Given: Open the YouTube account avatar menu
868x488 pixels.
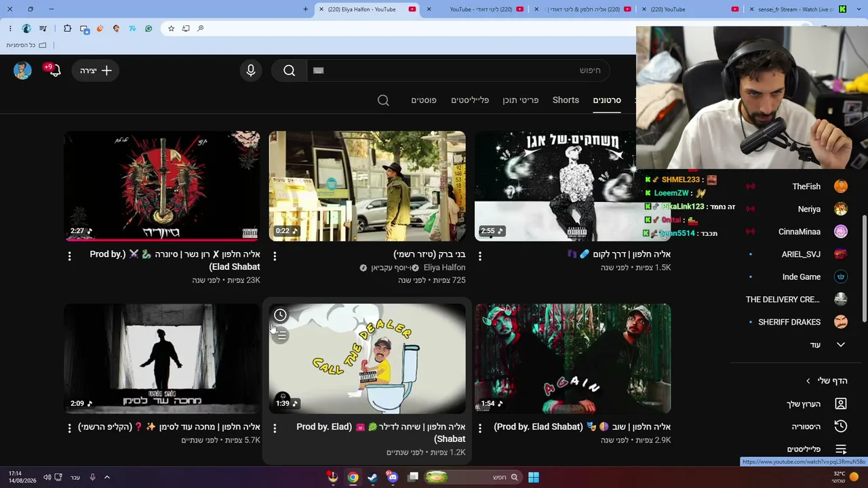Looking at the screenshot, I should point(22,70).
